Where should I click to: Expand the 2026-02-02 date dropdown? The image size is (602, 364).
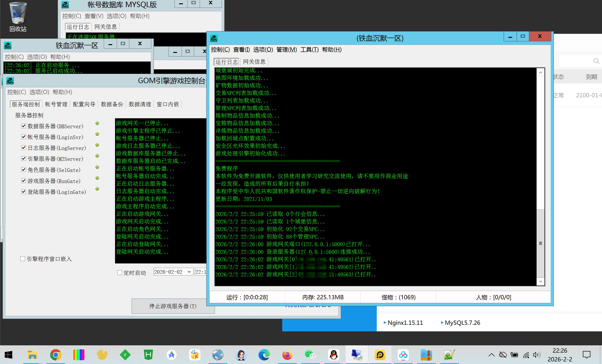point(189,272)
